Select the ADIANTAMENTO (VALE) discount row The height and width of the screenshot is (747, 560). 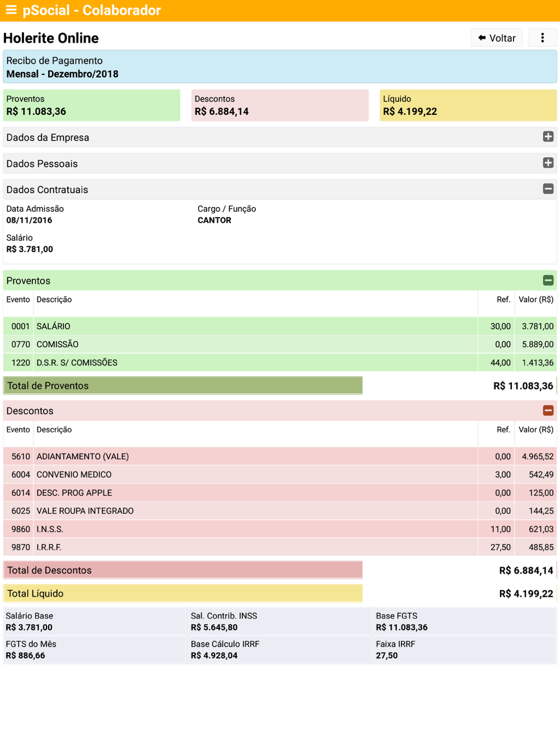[x=280, y=456]
